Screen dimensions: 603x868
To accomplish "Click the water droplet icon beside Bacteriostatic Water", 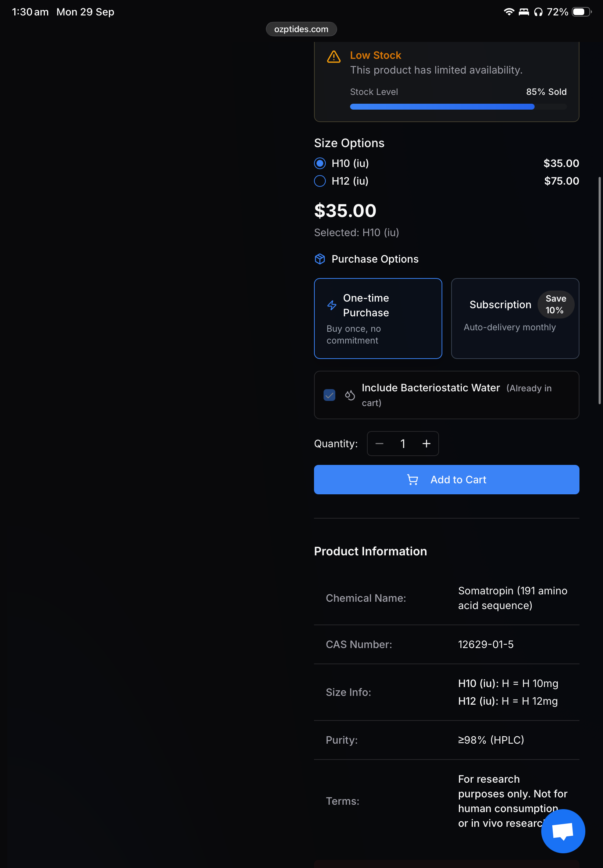I will click(x=350, y=395).
